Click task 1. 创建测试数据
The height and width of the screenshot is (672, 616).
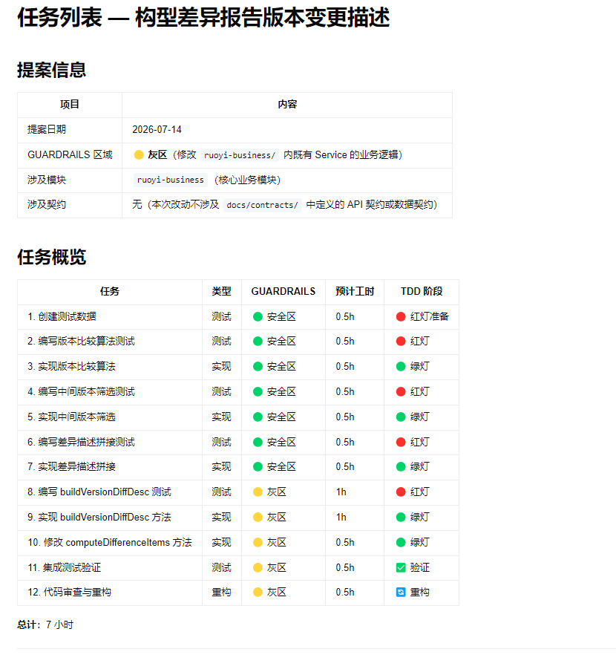62,317
